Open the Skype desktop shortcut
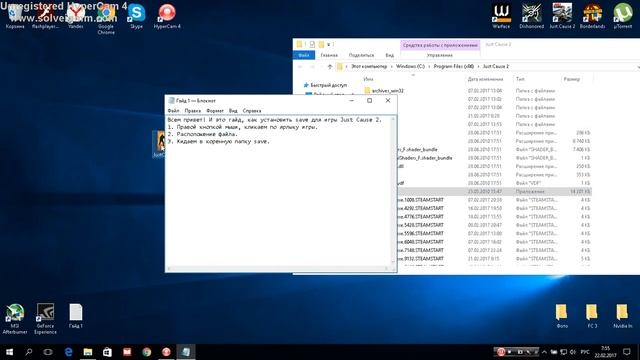The height and width of the screenshot is (360, 640). click(136, 17)
